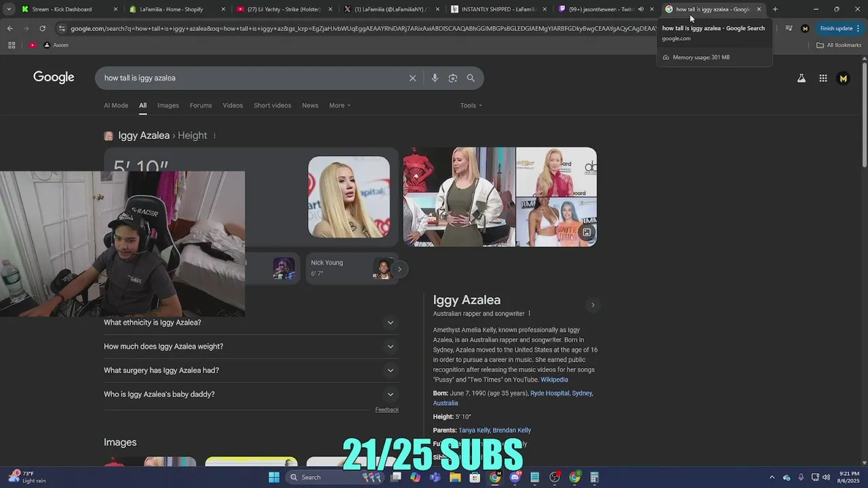Show next people cards with arrow
Image resolution: width=868 pixels, height=488 pixels.
pyautogui.click(x=399, y=269)
